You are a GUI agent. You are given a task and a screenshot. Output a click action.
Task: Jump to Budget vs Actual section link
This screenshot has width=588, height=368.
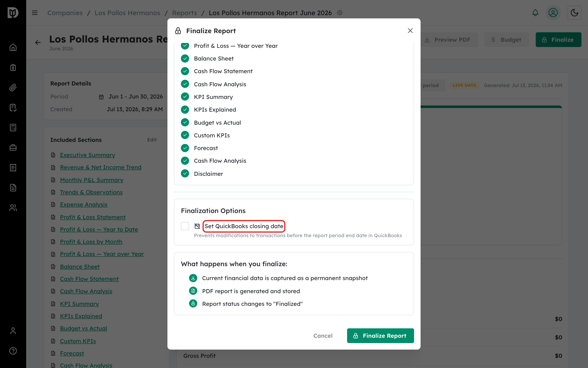tap(83, 328)
